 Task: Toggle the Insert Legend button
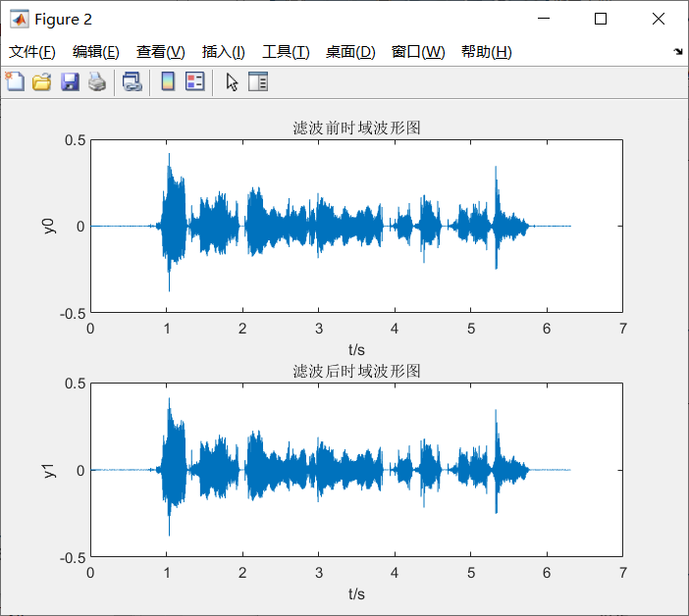coord(195,82)
